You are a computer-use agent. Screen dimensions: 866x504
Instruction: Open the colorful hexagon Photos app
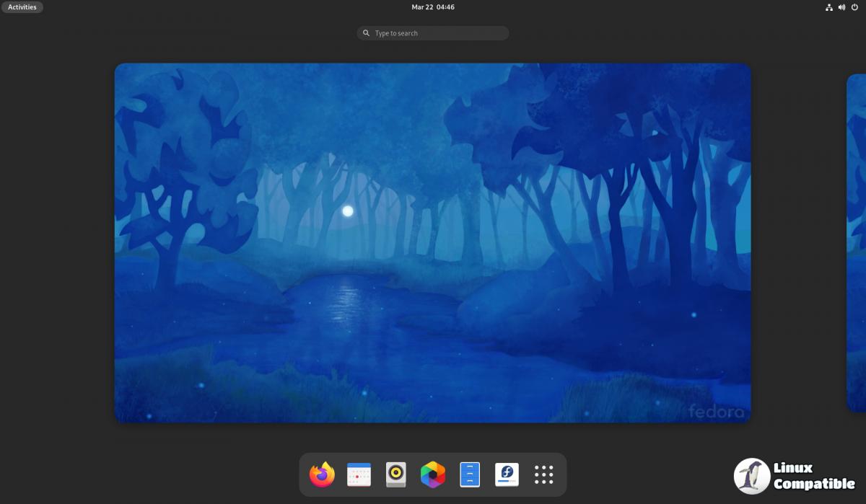point(433,474)
